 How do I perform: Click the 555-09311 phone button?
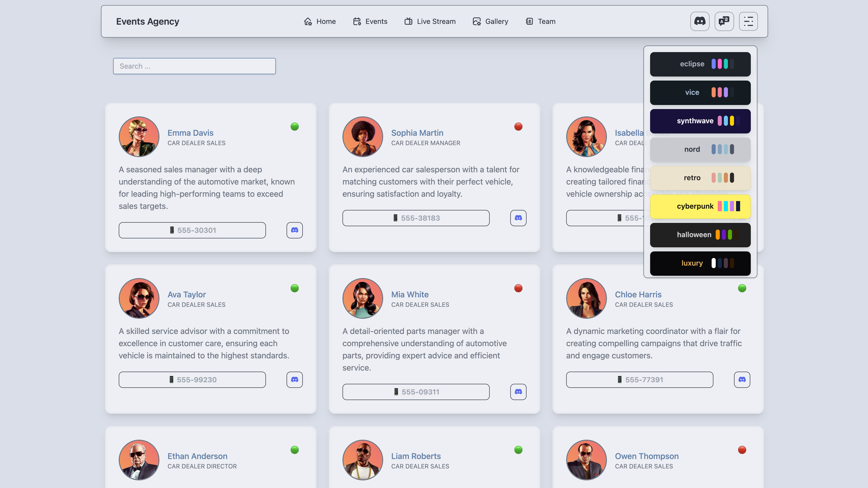click(x=416, y=392)
